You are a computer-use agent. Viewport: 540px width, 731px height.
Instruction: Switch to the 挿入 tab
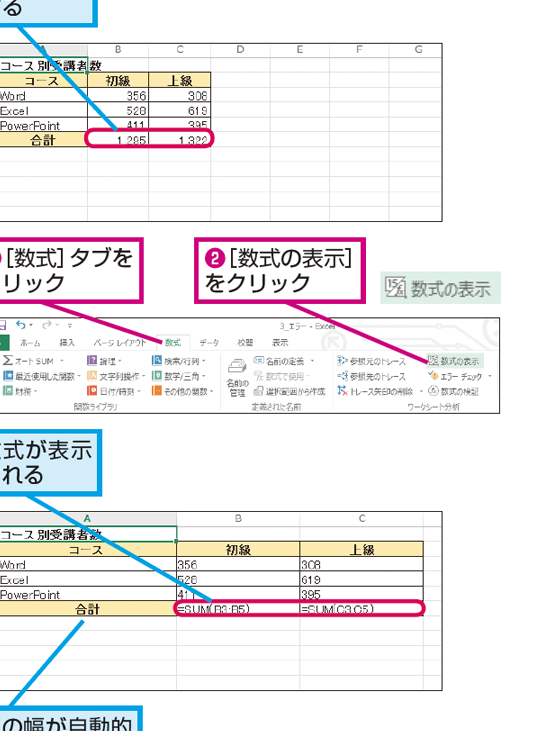(x=67, y=343)
